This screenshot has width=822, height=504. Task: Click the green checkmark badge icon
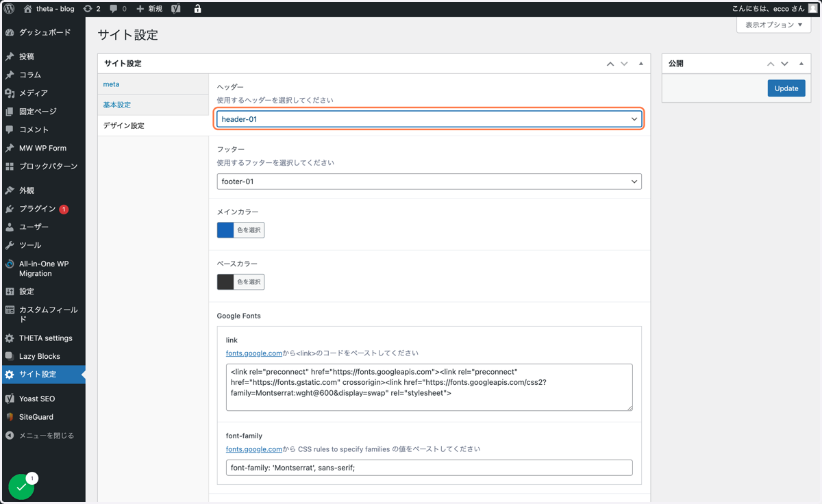pos(21,487)
